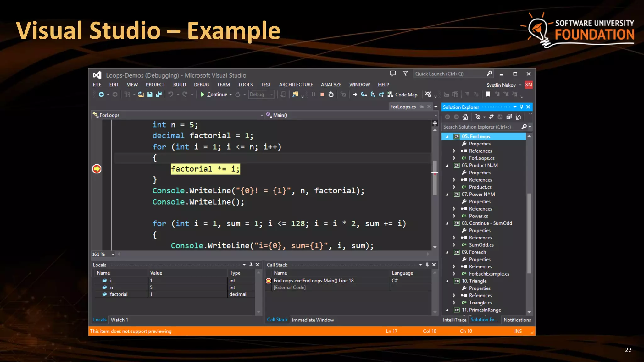Open the TOOLS menu
The image size is (644, 362).
(x=245, y=85)
